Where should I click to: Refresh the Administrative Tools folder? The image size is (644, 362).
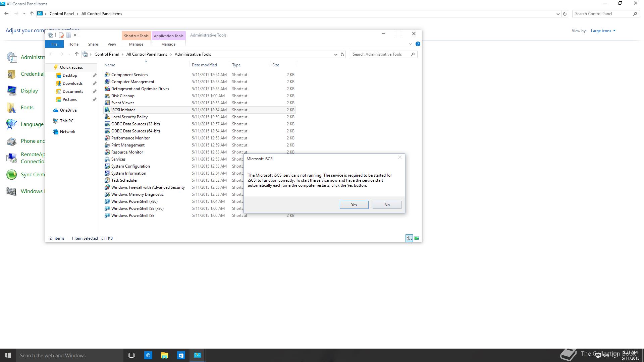pos(342,54)
